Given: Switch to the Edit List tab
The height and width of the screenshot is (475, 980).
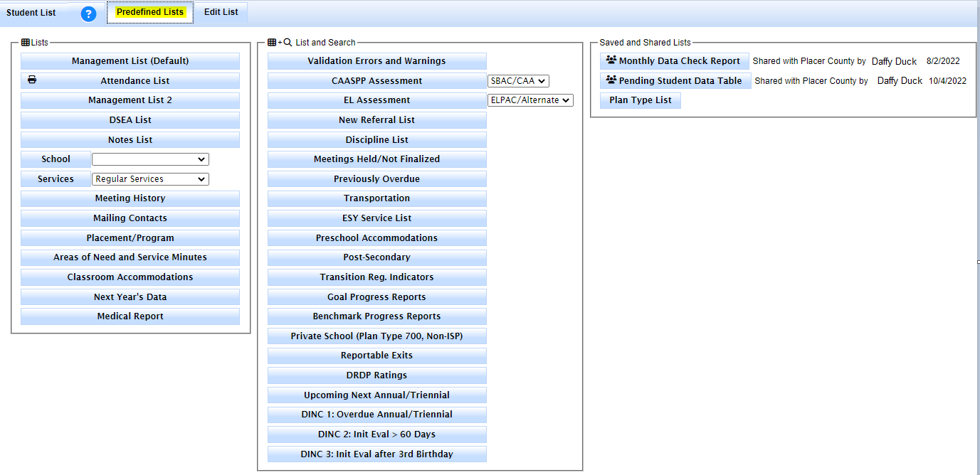Looking at the screenshot, I should (221, 12).
